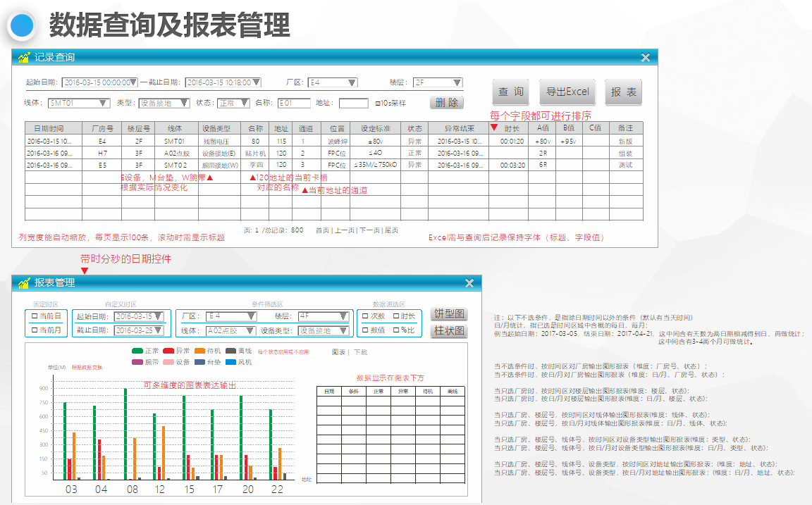This screenshot has width=812, height=505.
Task: Click the 导出Excel export button
Action: (567, 92)
